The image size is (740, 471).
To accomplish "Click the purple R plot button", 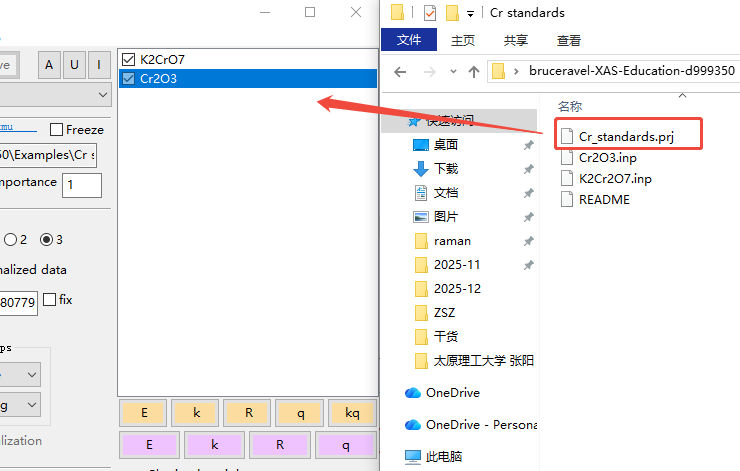I will (280, 445).
